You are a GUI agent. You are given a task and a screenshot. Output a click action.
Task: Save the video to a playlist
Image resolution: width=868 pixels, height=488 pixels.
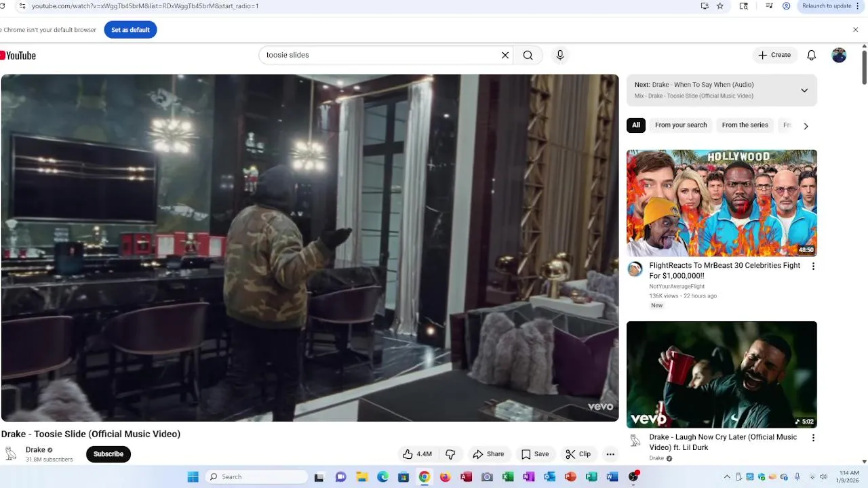(534, 454)
